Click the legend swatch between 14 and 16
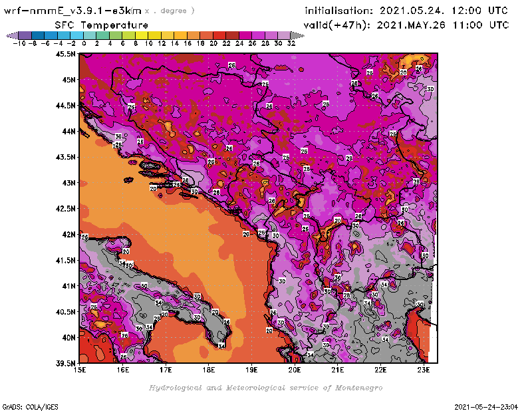 point(180,35)
